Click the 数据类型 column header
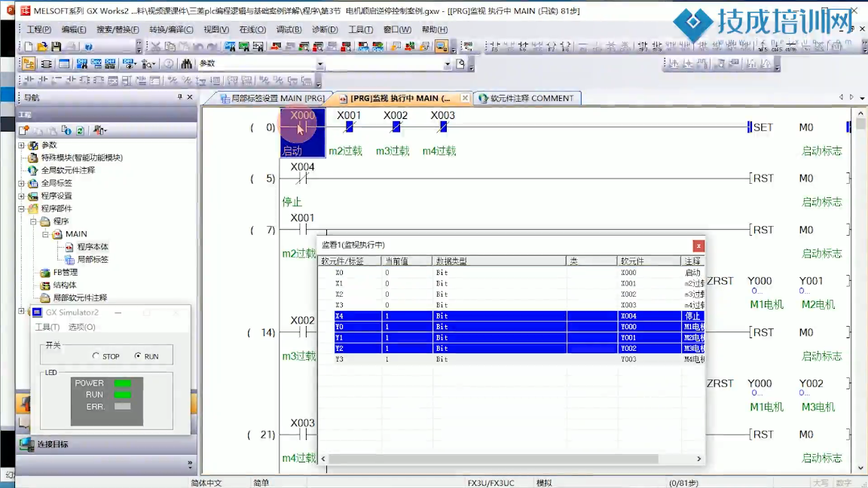This screenshot has height=488, width=868. 499,261
